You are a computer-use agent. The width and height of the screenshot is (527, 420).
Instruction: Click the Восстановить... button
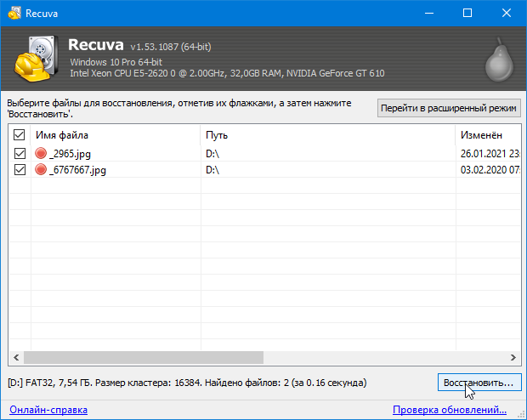(479, 383)
